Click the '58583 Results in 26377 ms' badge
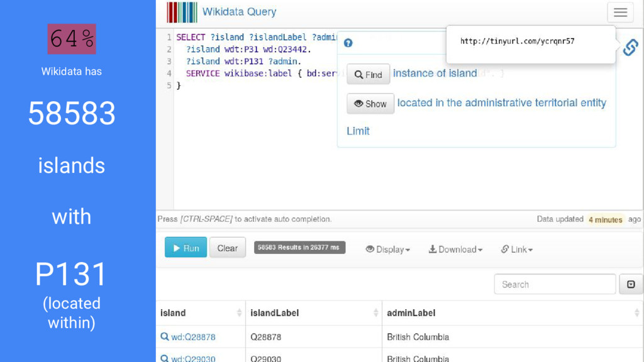Image resolution: width=644 pixels, height=362 pixels. point(299,248)
